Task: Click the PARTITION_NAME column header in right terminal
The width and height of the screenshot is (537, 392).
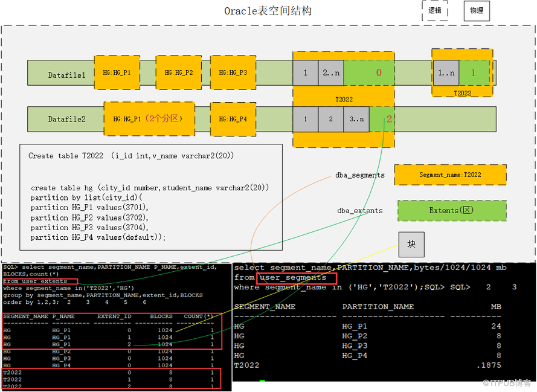Action: (378, 307)
